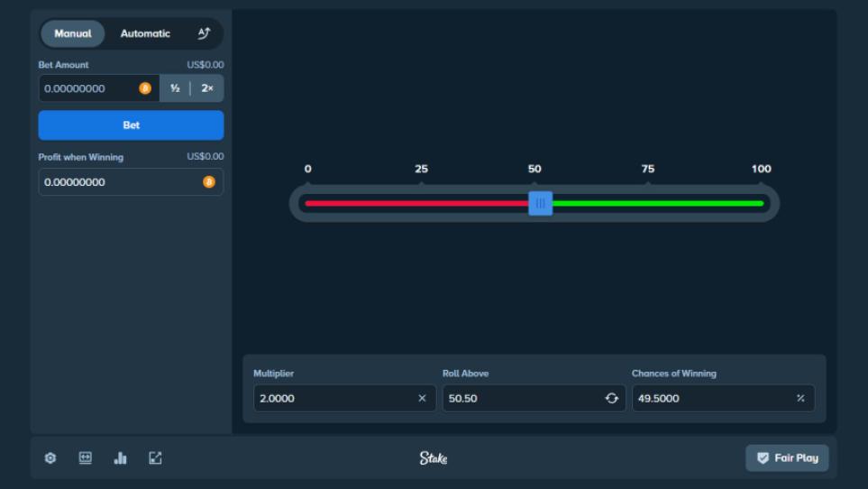Toggle roll direction with swap icon
This screenshot has height=489, width=868.
[x=612, y=398]
